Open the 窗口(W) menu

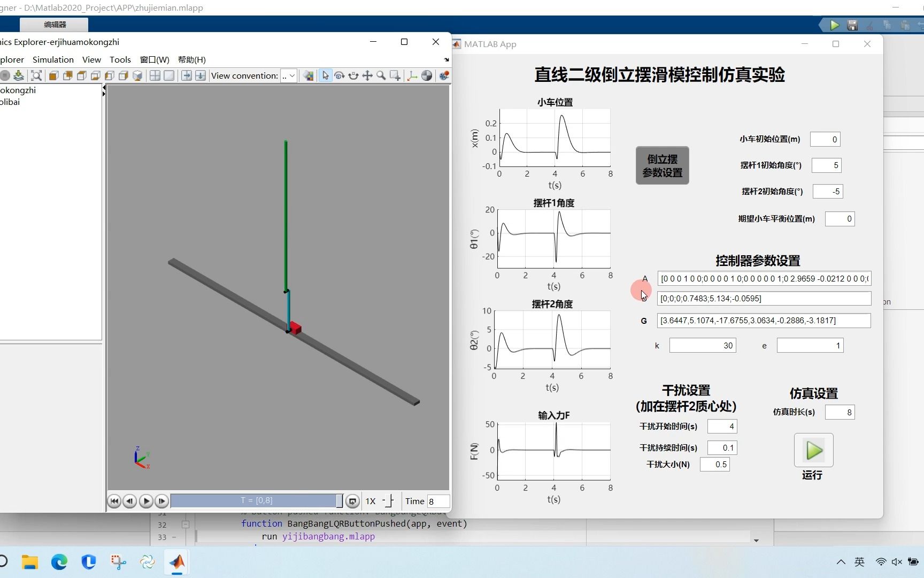[155, 59]
